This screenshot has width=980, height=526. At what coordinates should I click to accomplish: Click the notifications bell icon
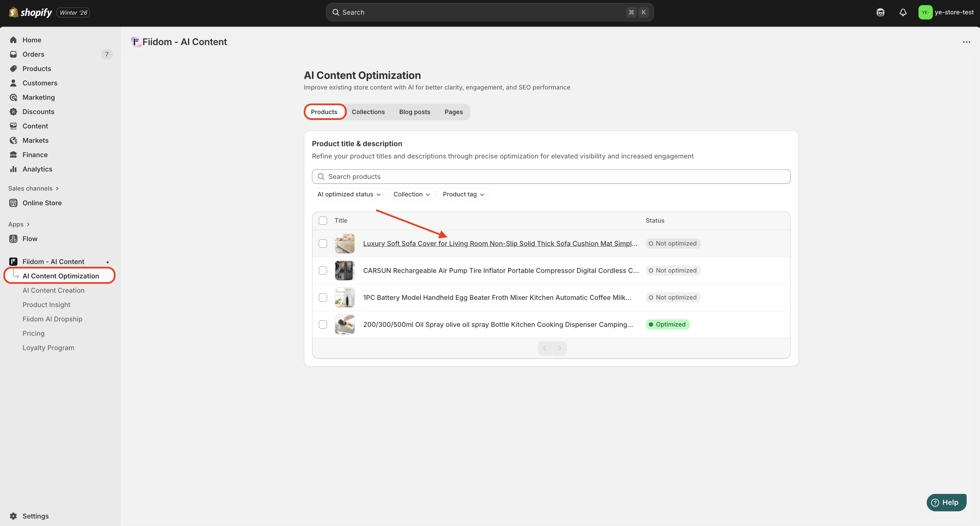point(903,13)
